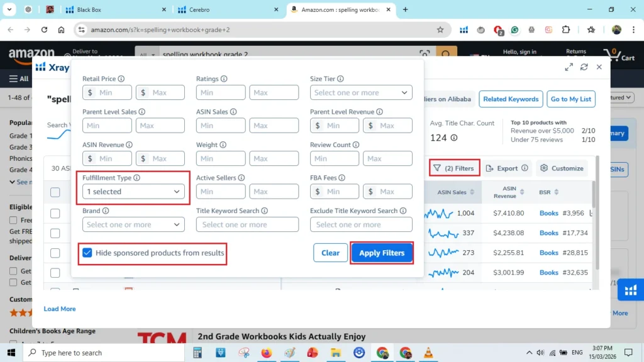Click the Load More link

(59, 309)
